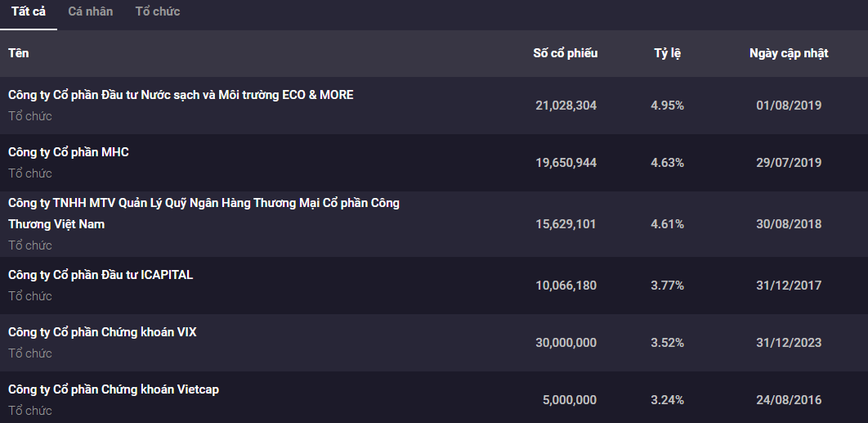Select the 30,000,000 shares cell
This screenshot has width=868, height=423.
(566, 343)
